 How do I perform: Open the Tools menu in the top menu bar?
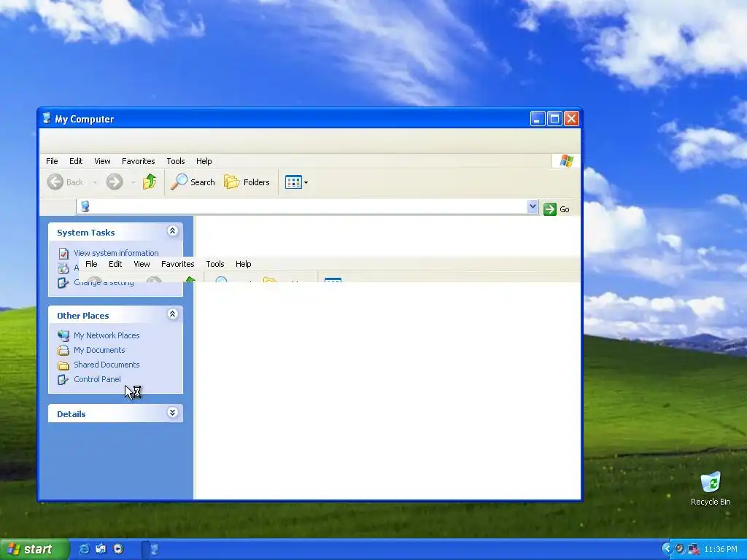pyautogui.click(x=175, y=161)
